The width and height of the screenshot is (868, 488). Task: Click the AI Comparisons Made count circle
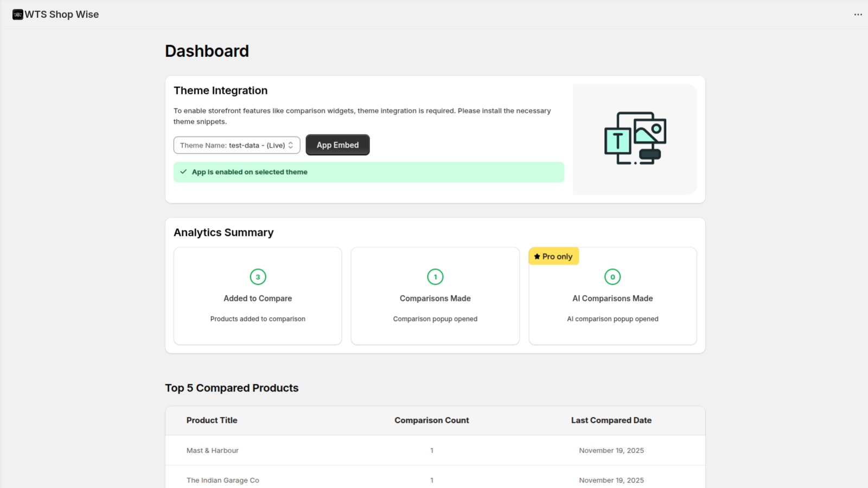[x=612, y=277]
